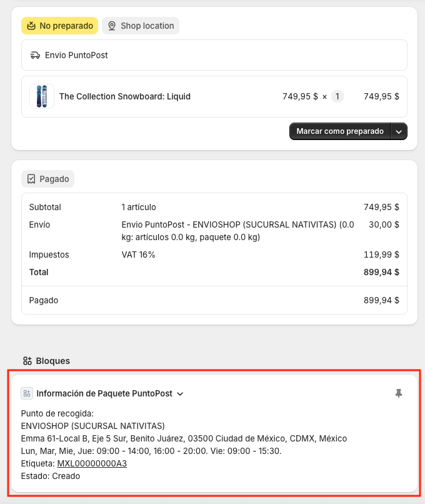Click the location pin icon on Shop location badge
Screen dimensions: 425x504
[112, 26]
